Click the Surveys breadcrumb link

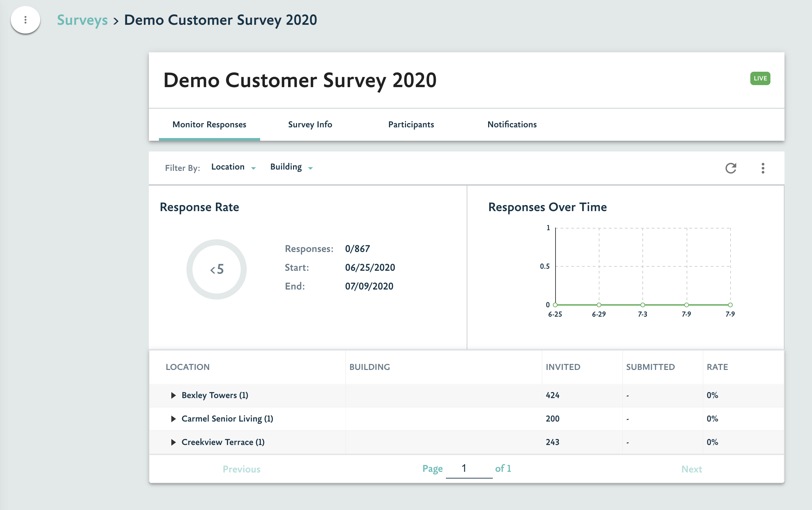click(x=82, y=20)
